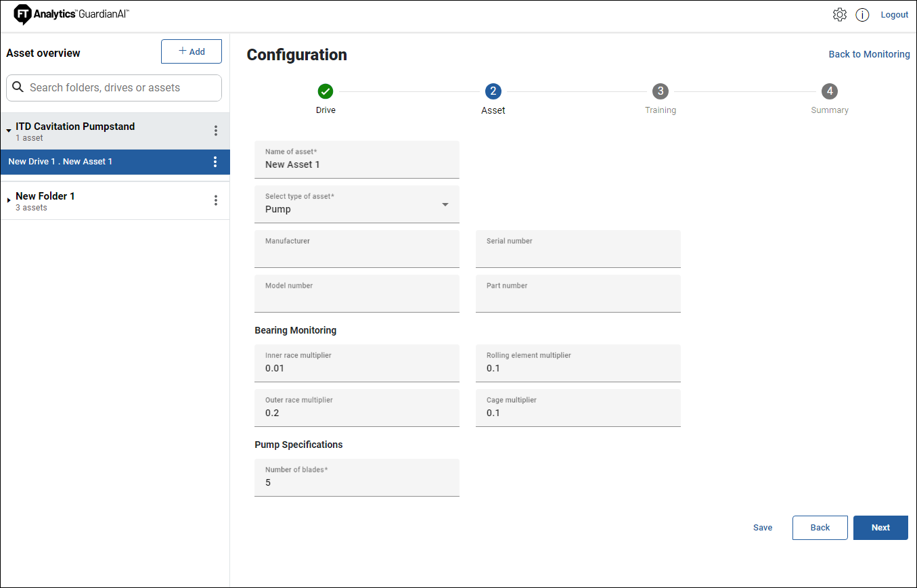Open the asset type dropdown
Image resolution: width=917 pixels, height=588 pixels.
click(445, 204)
